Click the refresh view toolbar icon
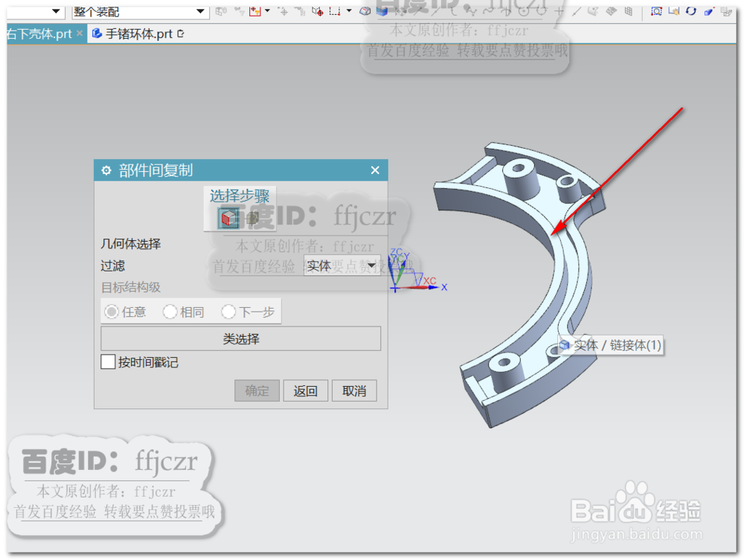Image resolution: width=744 pixels, height=560 pixels. pyautogui.click(x=691, y=10)
